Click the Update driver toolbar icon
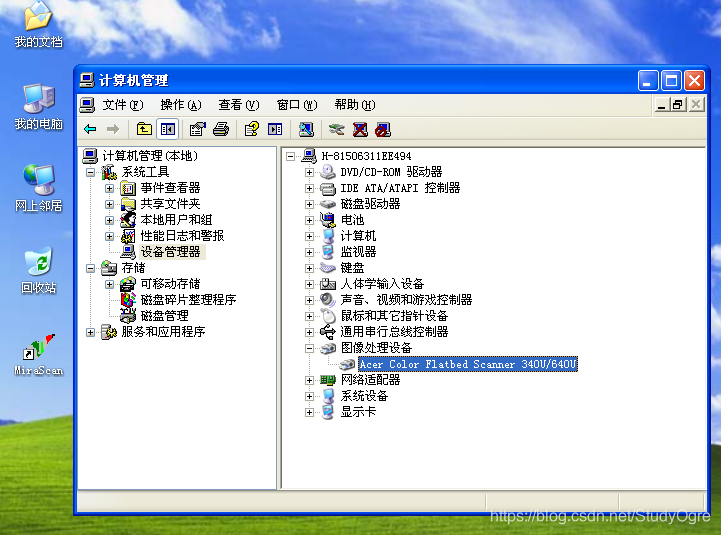Viewport: 721px width, 535px height. point(337,129)
